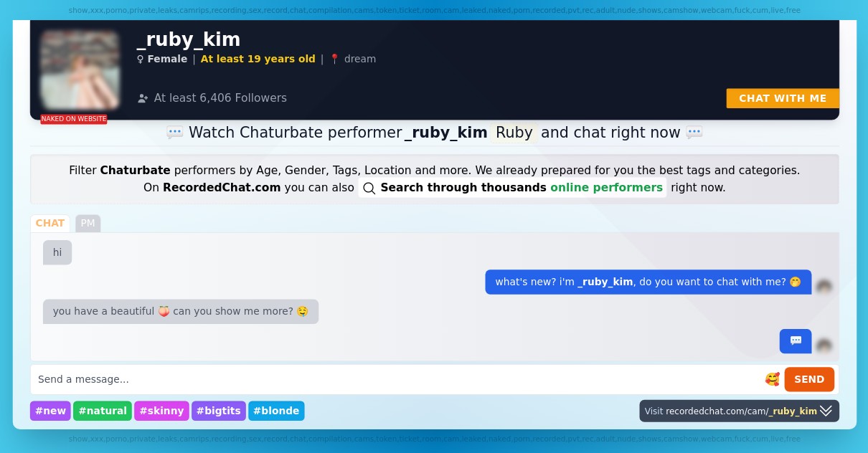Viewport: 868px width, 453px height.
Task: Click the search magnifier icon
Action: [x=369, y=188]
